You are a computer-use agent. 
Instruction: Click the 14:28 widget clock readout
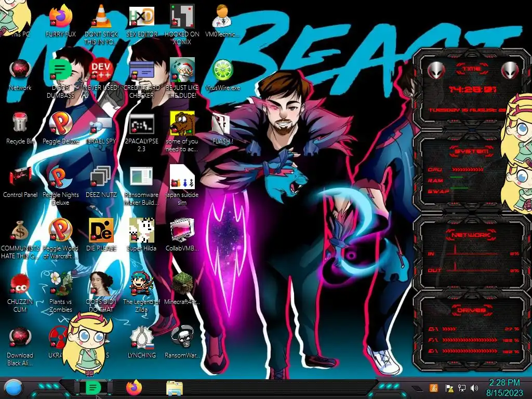point(472,89)
